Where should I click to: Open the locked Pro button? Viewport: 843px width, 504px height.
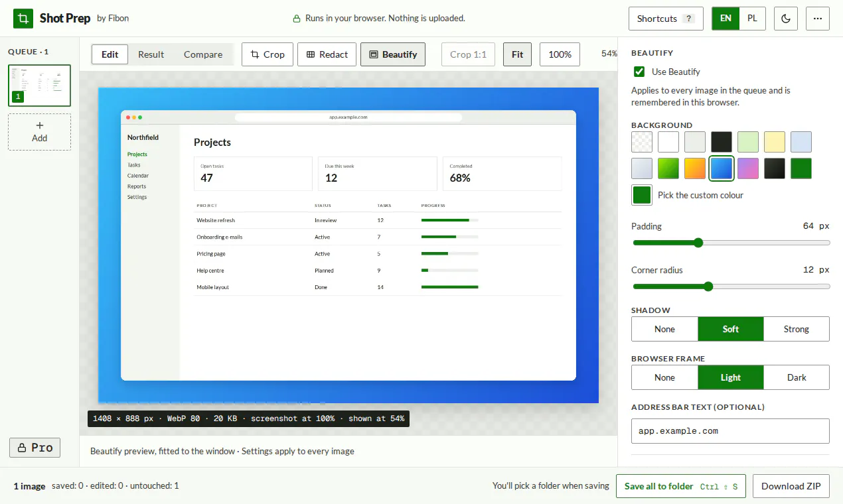[35, 448]
